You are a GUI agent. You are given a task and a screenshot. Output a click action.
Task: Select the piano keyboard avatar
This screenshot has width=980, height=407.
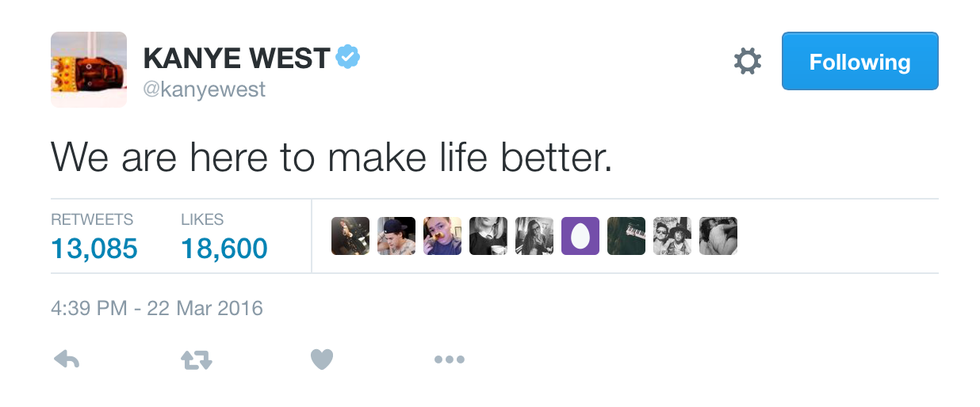coord(626,236)
